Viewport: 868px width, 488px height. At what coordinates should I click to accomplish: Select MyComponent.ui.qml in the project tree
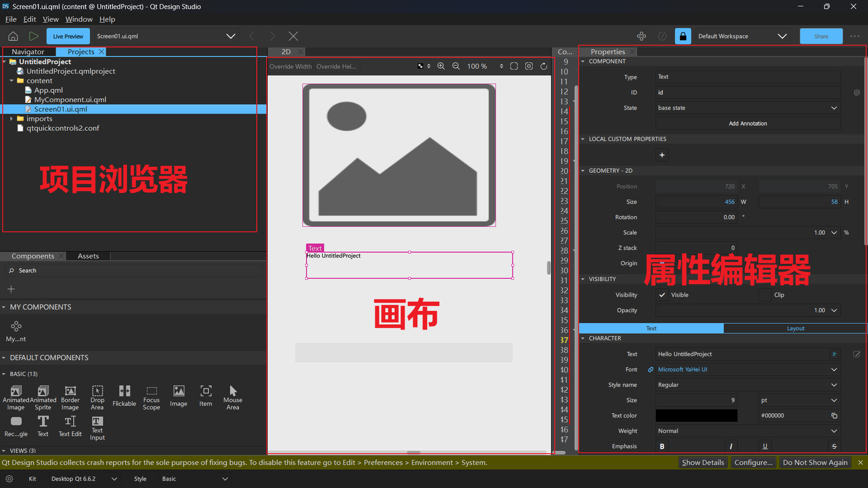tap(71, 99)
